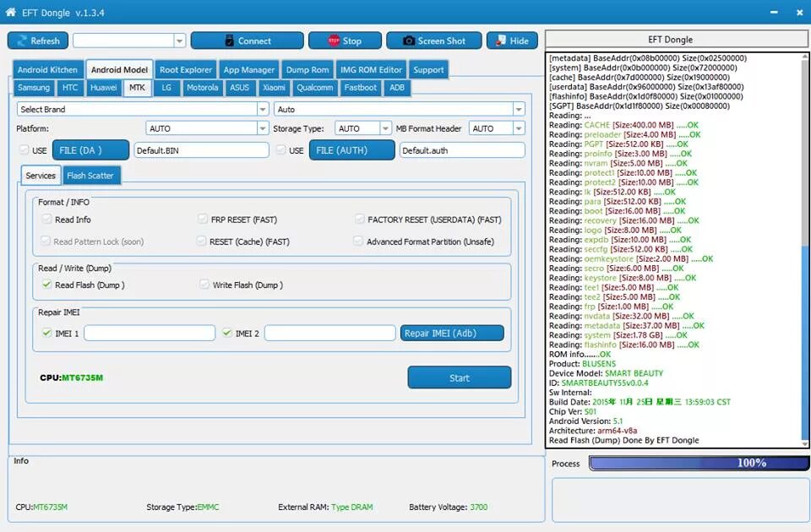Click the IMEI 1 input field

click(x=150, y=333)
